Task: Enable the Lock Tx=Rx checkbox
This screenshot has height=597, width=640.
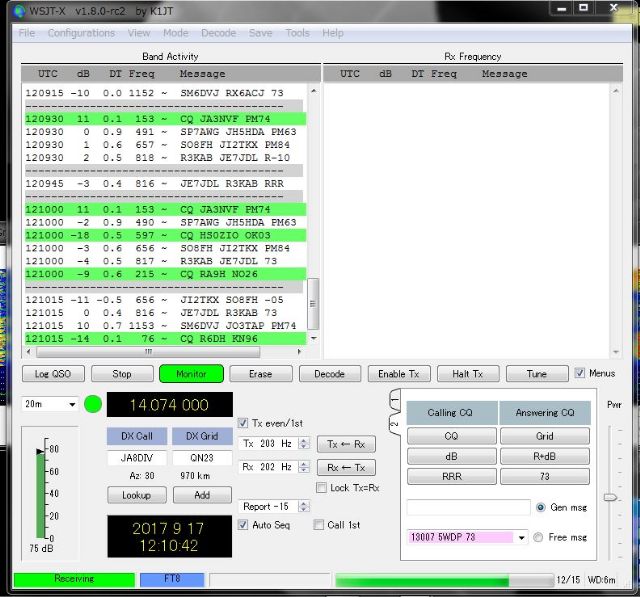Action: (x=321, y=487)
